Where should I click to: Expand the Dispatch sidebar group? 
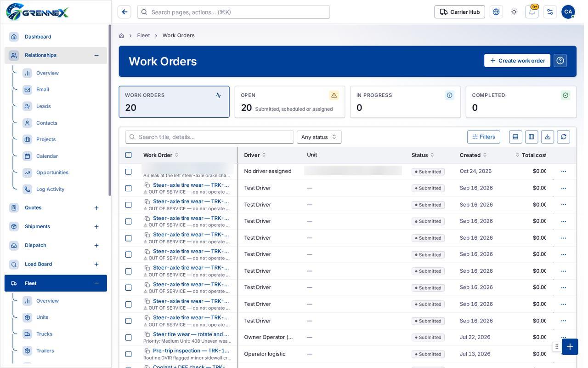(x=96, y=246)
